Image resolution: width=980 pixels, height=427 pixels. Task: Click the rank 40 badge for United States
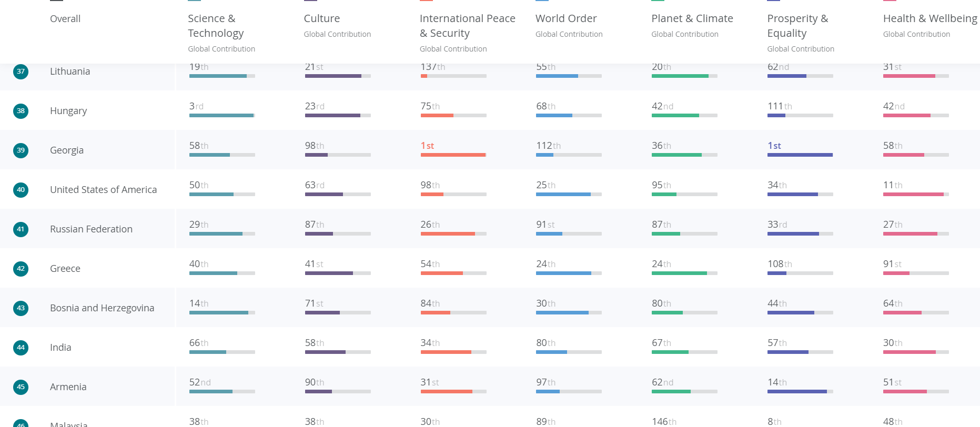pyautogui.click(x=21, y=190)
